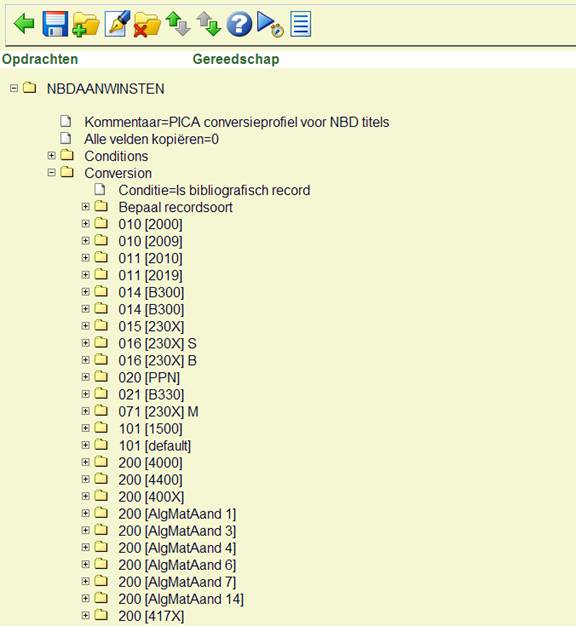The height and width of the screenshot is (626, 576).
Task: Collapse the NBDAANWINSTEN root node
Action: tap(14, 88)
